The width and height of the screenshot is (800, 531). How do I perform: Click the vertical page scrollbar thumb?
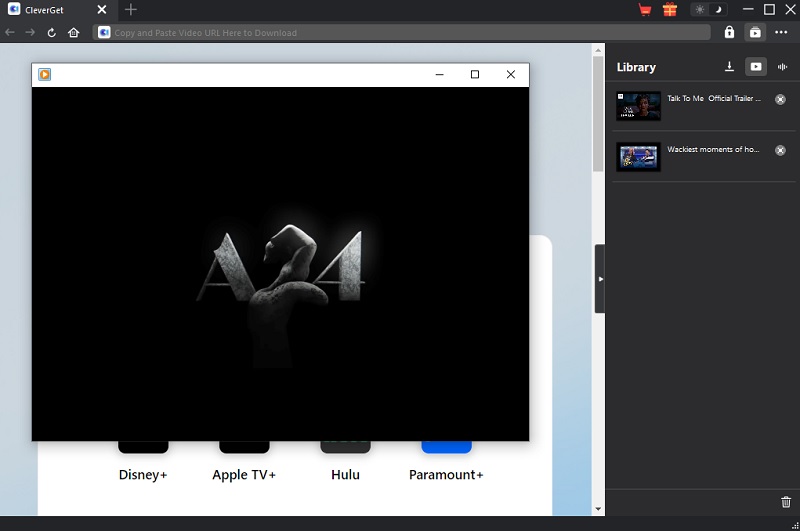598,114
